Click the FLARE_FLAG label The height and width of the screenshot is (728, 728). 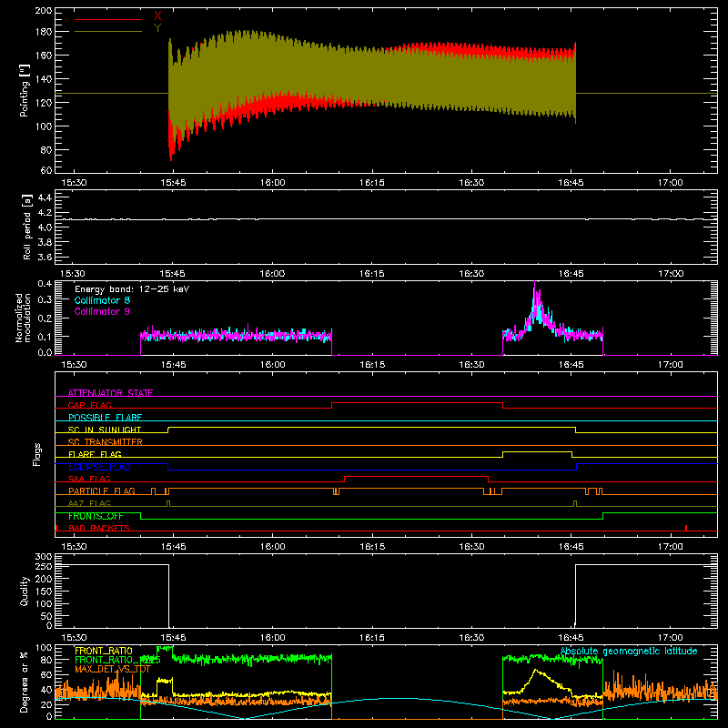[x=95, y=454]
